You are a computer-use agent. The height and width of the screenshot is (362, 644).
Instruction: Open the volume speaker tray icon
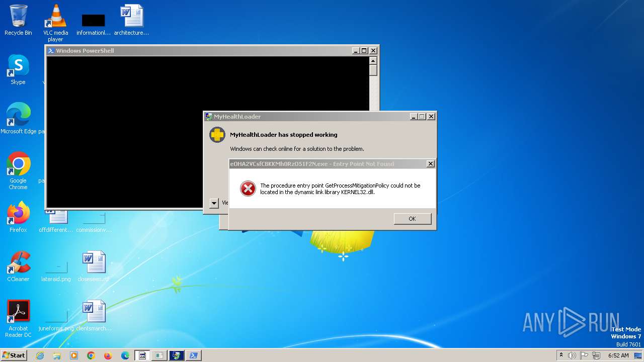pos(572,355)
